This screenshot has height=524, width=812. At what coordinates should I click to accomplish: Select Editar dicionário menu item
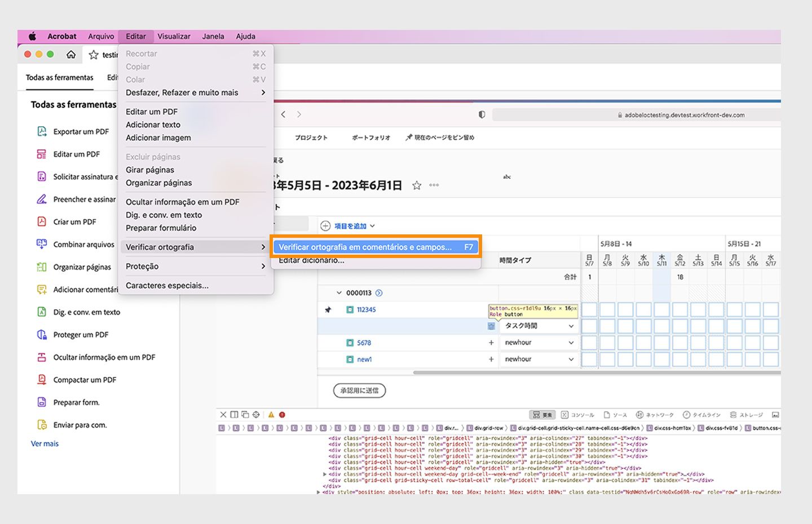point(311,261)
